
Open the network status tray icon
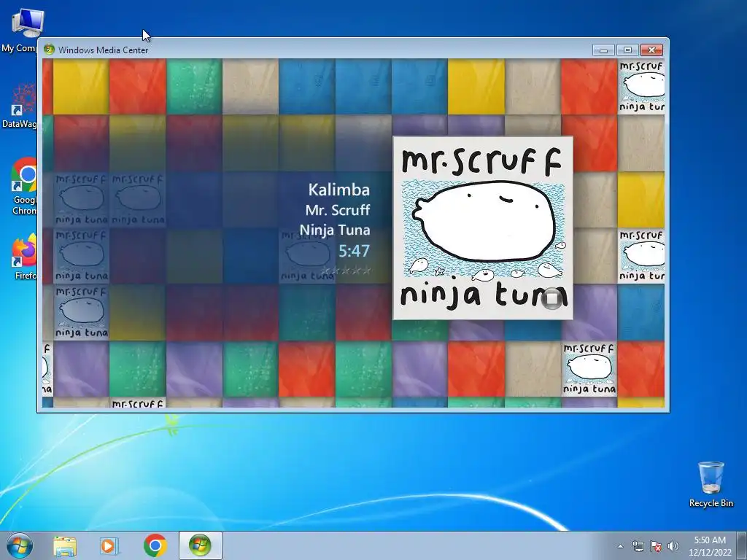pos(638,546)
